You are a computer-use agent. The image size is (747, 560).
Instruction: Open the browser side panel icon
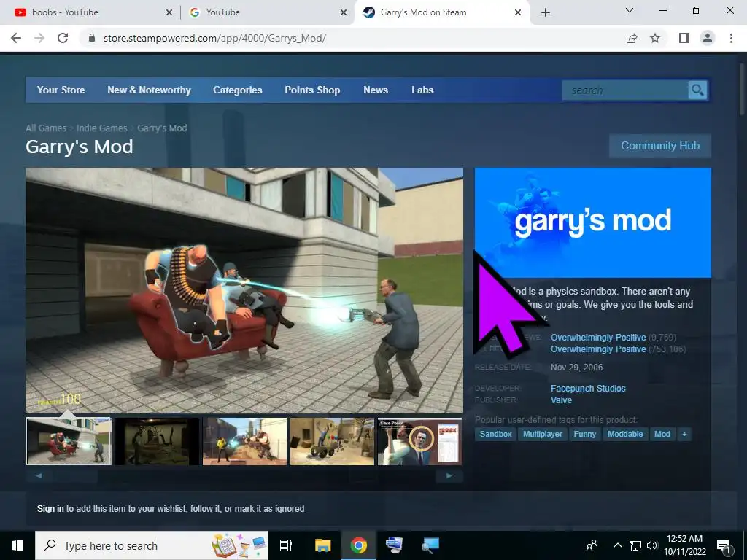pyautogui.click(x=684, y=38)
